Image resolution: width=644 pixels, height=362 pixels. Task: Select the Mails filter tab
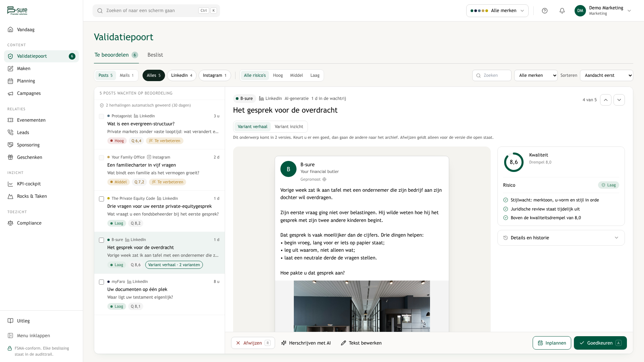coord(127,75)
